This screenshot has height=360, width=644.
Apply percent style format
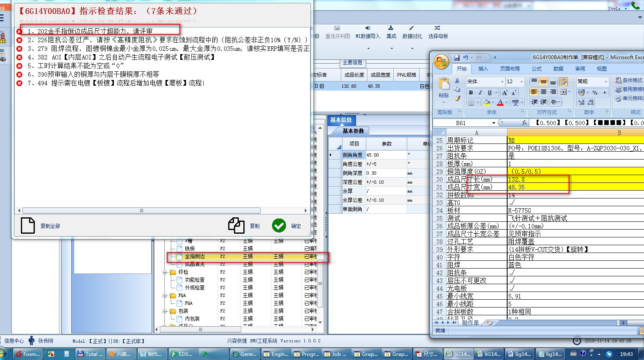point(595,93)
